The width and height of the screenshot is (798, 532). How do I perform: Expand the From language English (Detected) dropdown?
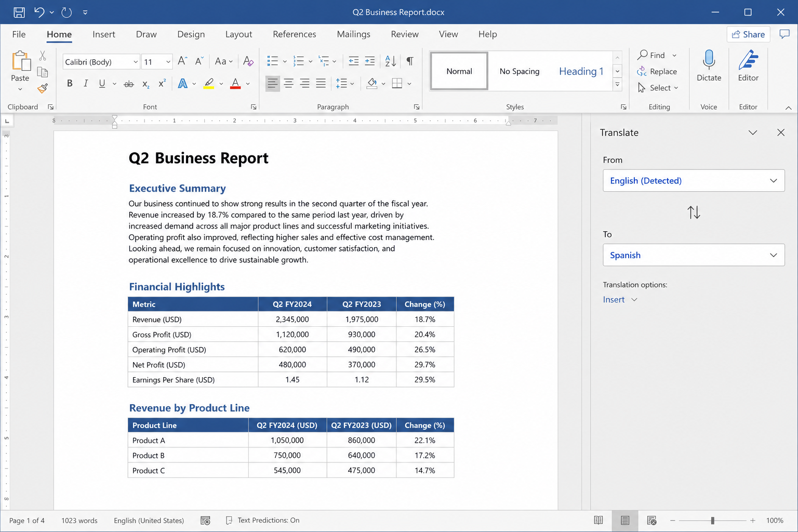(x=694, y=181)
